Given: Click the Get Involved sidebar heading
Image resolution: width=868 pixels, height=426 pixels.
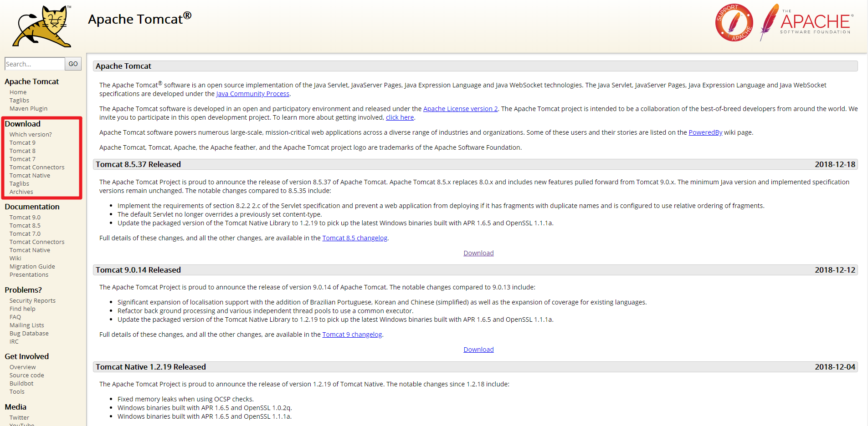Looking at the screenshot, I should point(26,356).
